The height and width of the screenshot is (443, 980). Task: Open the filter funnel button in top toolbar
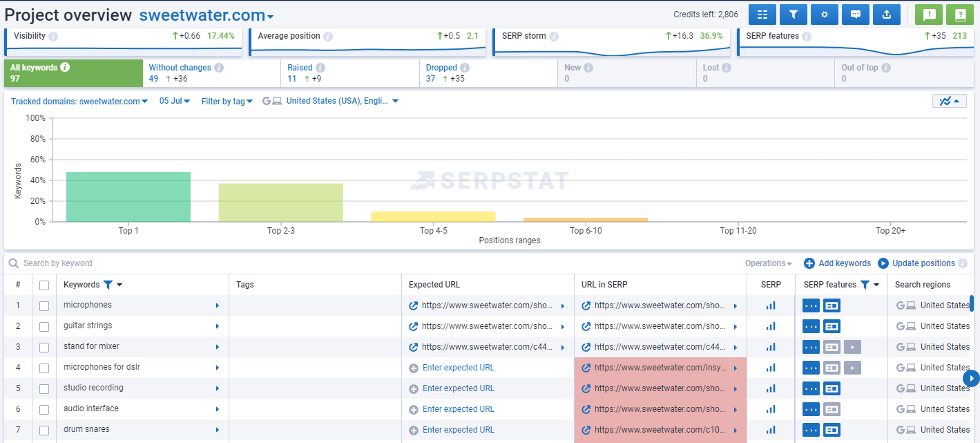794,14
